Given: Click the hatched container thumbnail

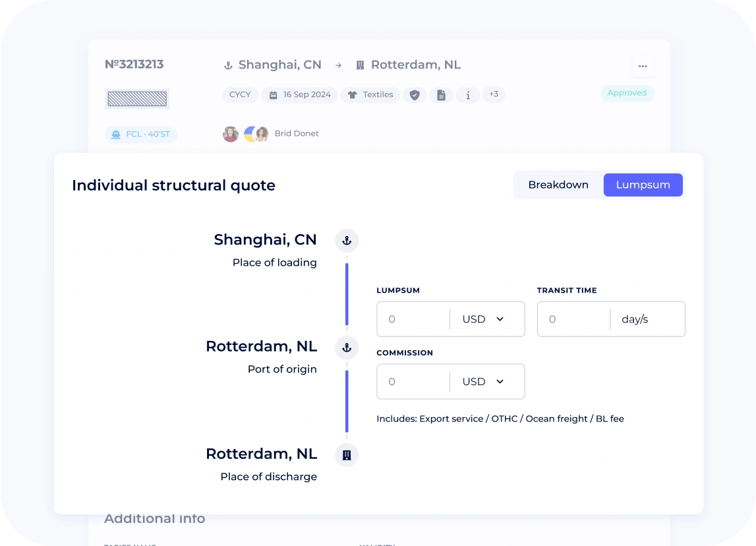Looking at the screenshot, I should coord(137,99).
